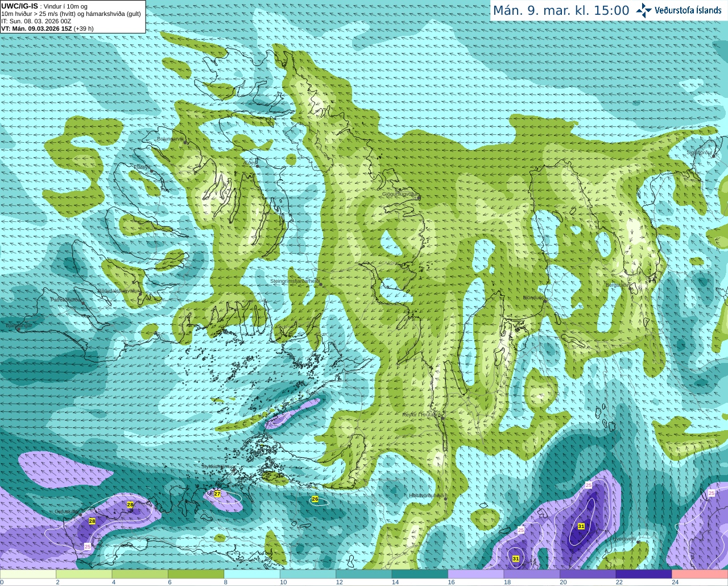Image resolution: width=728 pixels, height=586 pixels.
Task: Click the yellow 31 marker left of Hveravellir
Action: pyautogui.click(x=581, y=526)
